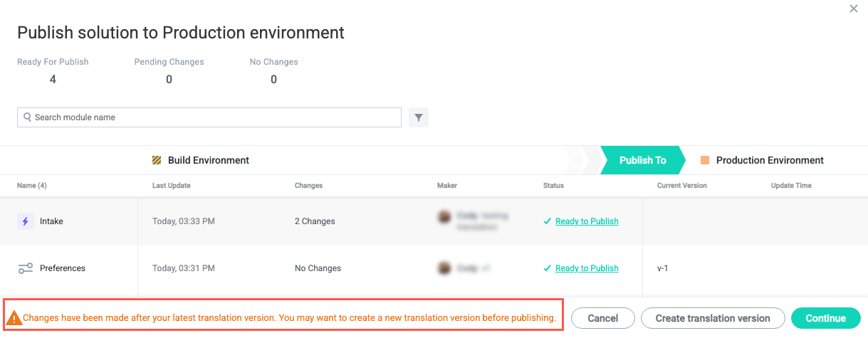Click Create translation version button
Viewport: 868px width, 338px height.
click(x=713, y=318)
